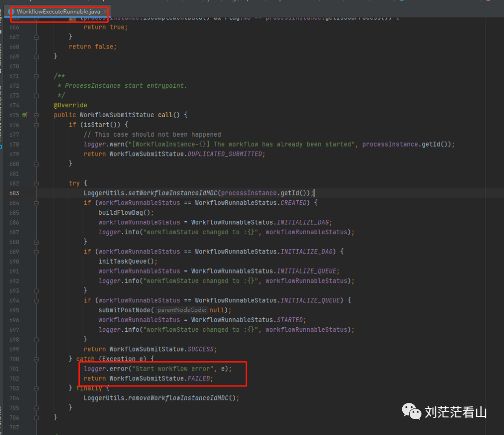
Task: Click WorkflowSubmitStatue.FAILED on line 702
Action: [x=160, y=379]
